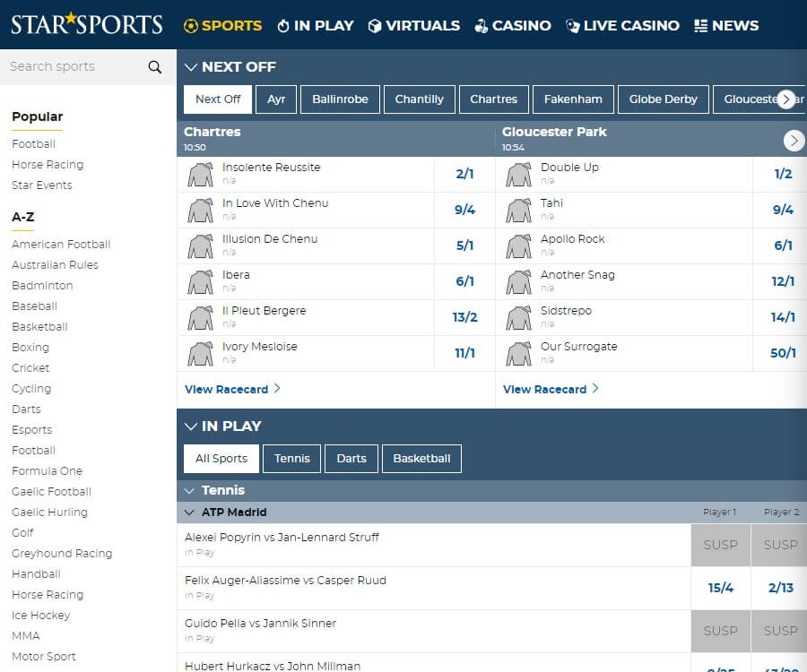Collapse the IN PLAY section

(x=191, y=426)
